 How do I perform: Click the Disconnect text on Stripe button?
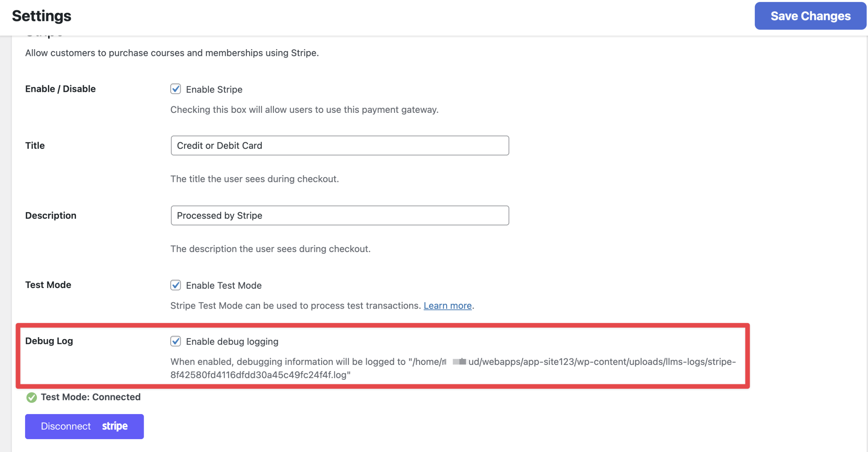coord(66,426)
